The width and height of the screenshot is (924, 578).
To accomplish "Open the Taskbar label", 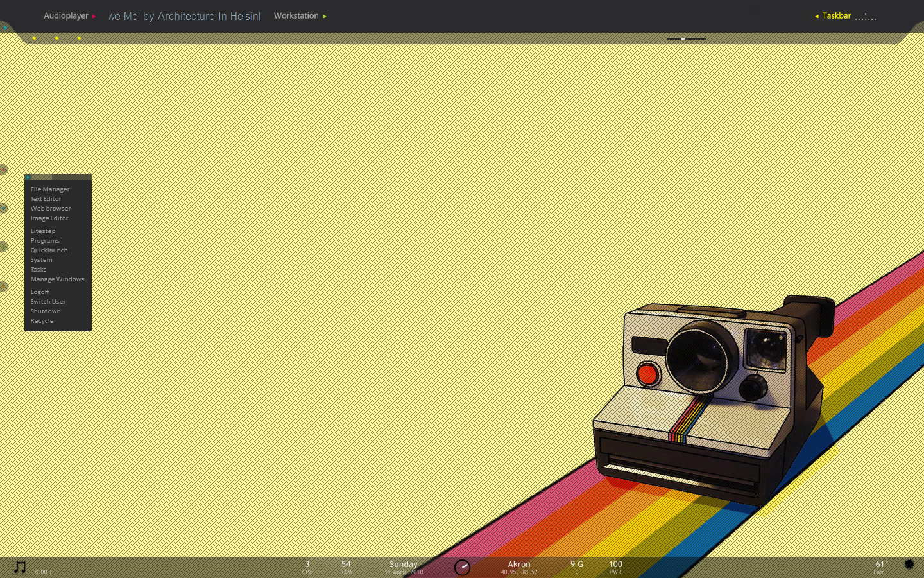I will (x=837, y=15).
